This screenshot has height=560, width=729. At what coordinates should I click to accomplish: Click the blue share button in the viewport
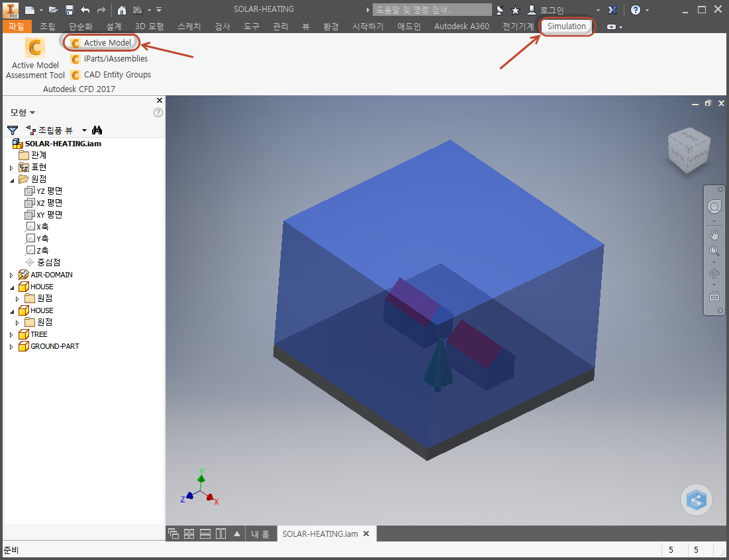coord(696,500)
